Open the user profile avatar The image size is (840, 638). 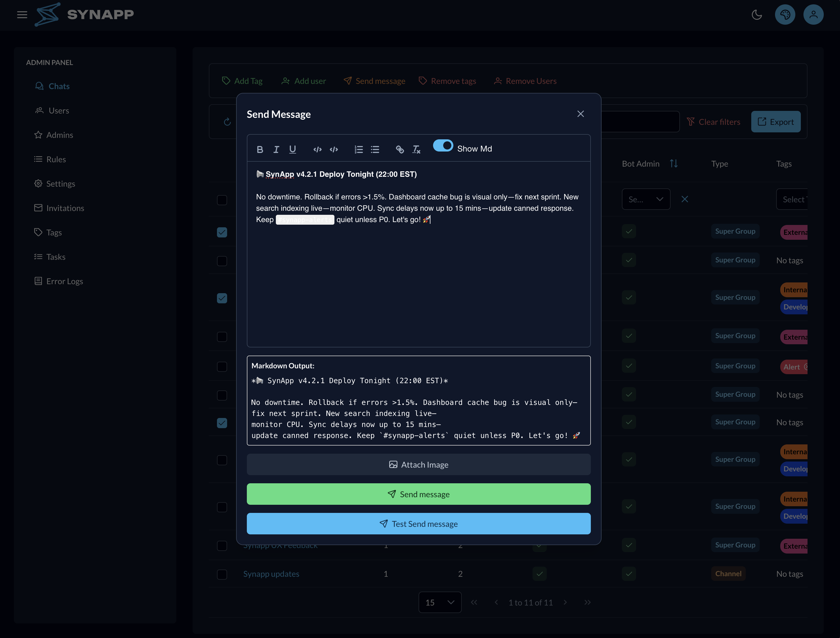[813, 15]
